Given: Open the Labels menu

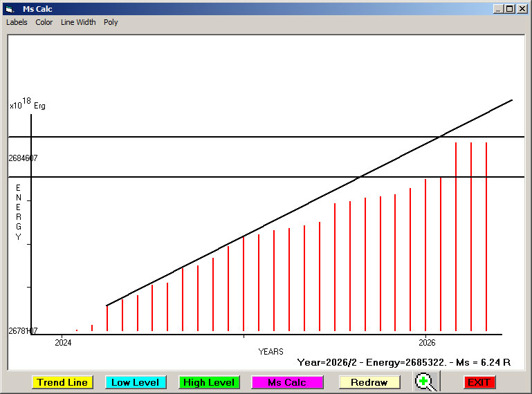Looking at the screenshot, I should [x=17, y=22].
